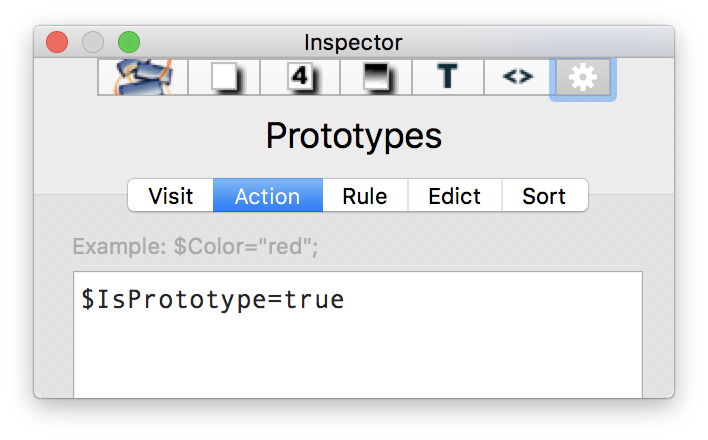Select the Action tab

pyautogui.click(x=267, y=196)
